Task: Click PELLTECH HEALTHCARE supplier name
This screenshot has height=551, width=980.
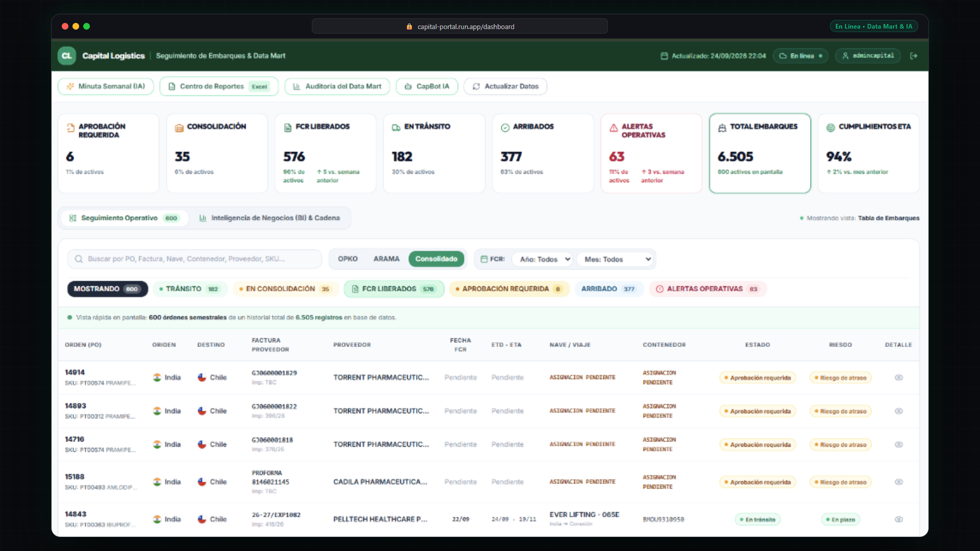Action: [x=380, y=519]
